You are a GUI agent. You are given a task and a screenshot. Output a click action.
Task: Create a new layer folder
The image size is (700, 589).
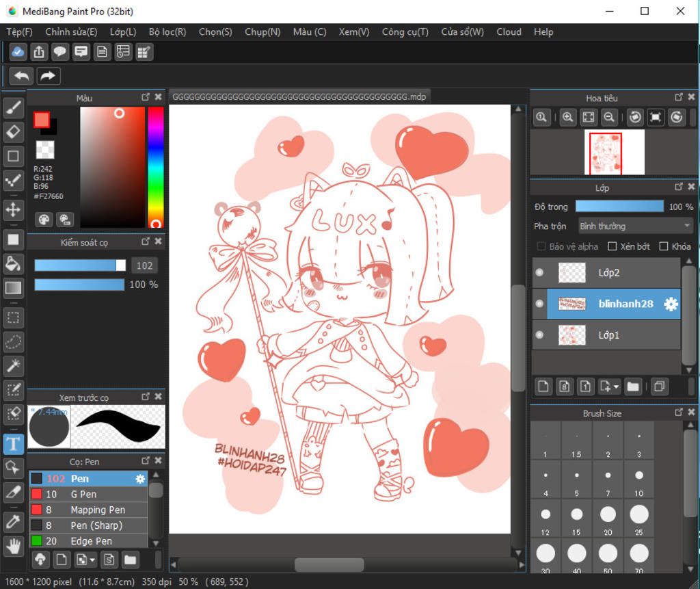pyautogui.click(x=633, y=386)
